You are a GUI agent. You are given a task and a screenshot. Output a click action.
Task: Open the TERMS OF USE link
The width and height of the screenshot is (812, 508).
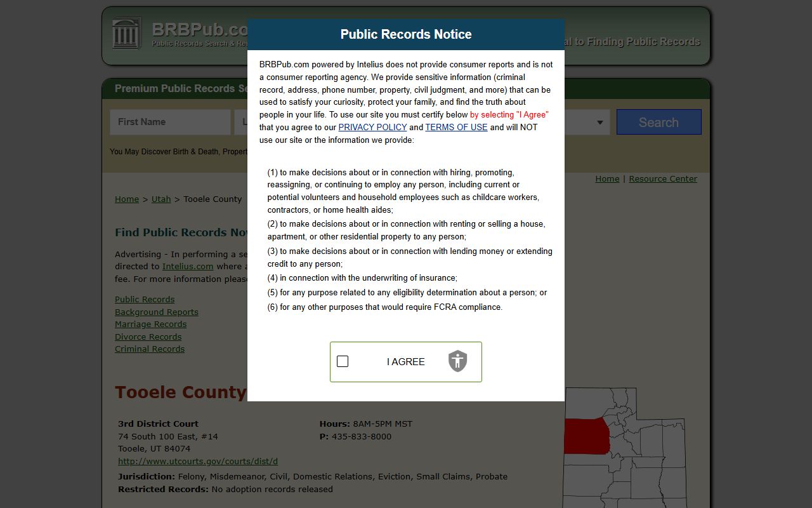456,127
